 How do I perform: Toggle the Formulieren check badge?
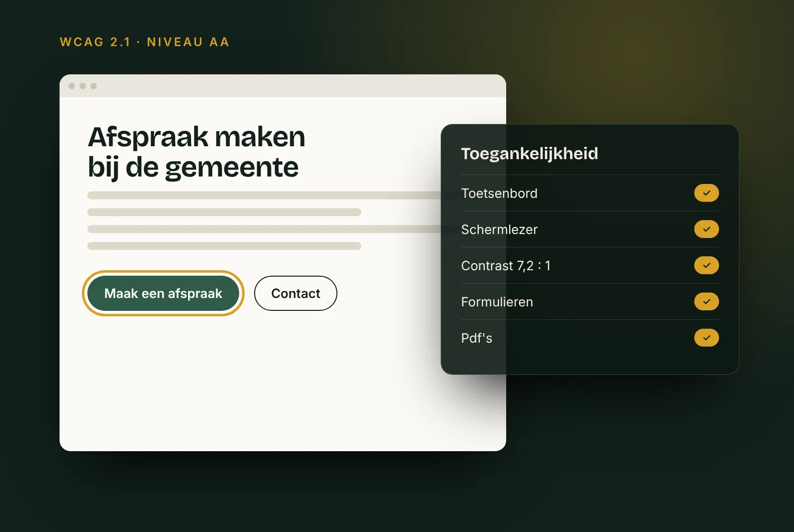(706, 301)
